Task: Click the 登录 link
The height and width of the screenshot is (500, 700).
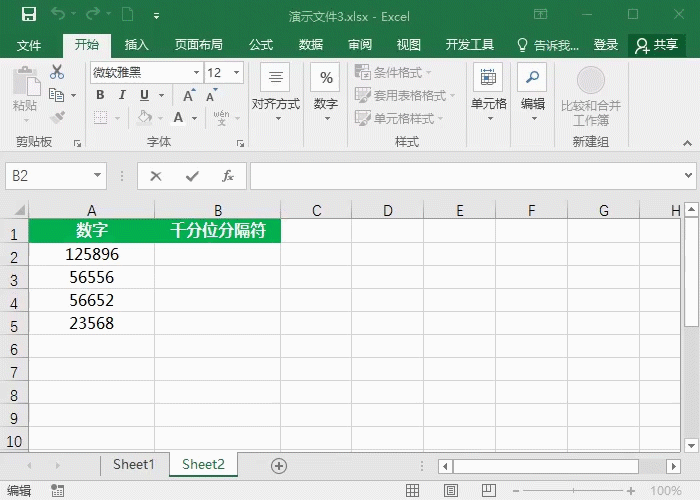Action: pos(605,45)
